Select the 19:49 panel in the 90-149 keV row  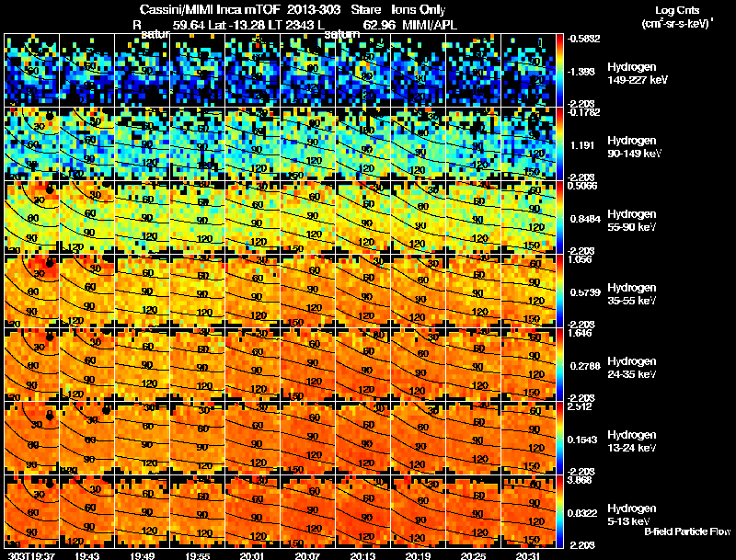tap(143, 143)
